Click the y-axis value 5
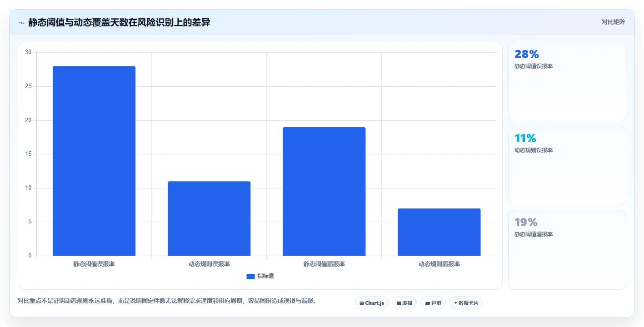This screenshot has height=327, width=644. [30, 222]
